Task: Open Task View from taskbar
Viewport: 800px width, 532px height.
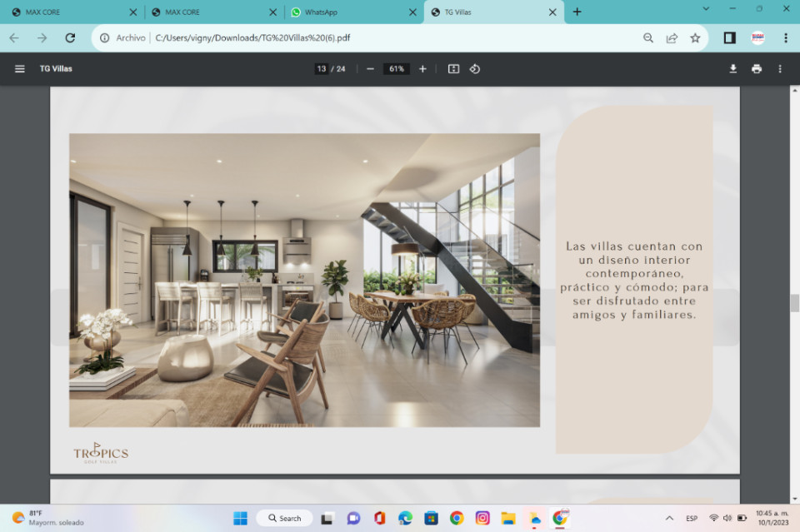Action: pyautogui.click(x=327, y=518)
